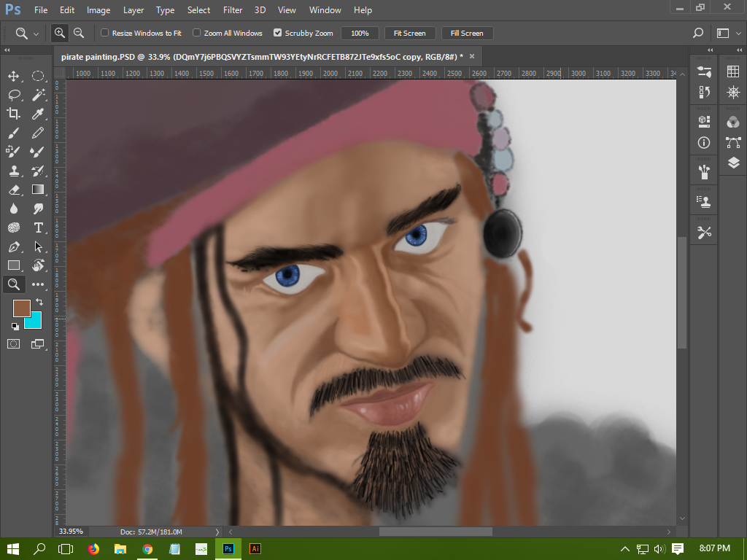Open the workspace switcher dropdown
The width and height of the screenshot is (747, 560).
click(x=723, y=33)
